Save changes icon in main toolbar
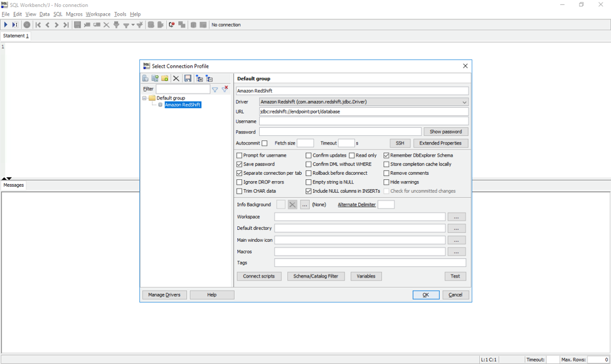The image size is (611, 364). click(x=78, y=24)
